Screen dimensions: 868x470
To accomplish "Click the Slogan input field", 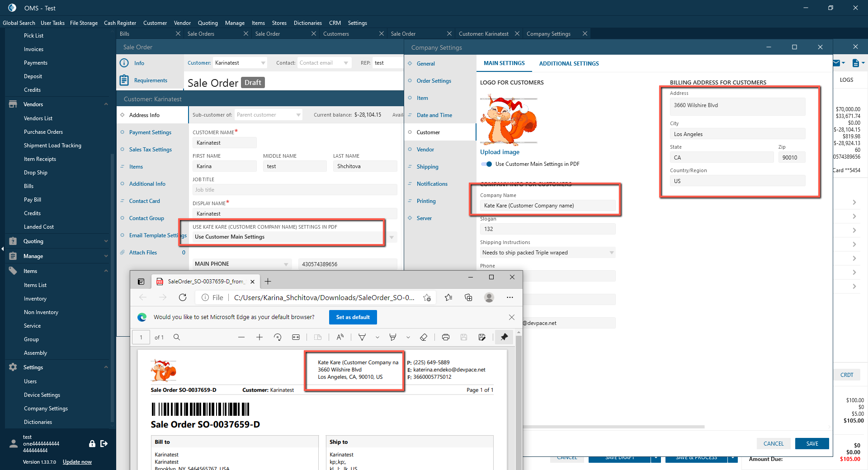I will (x=547, y=229).
